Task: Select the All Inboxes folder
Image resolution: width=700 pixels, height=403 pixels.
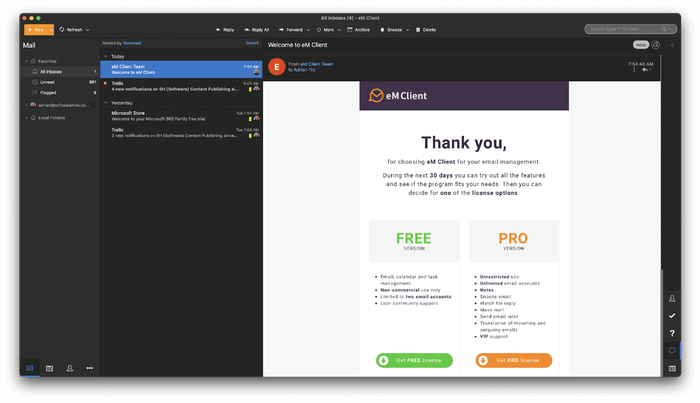Action: click(59, 72)
